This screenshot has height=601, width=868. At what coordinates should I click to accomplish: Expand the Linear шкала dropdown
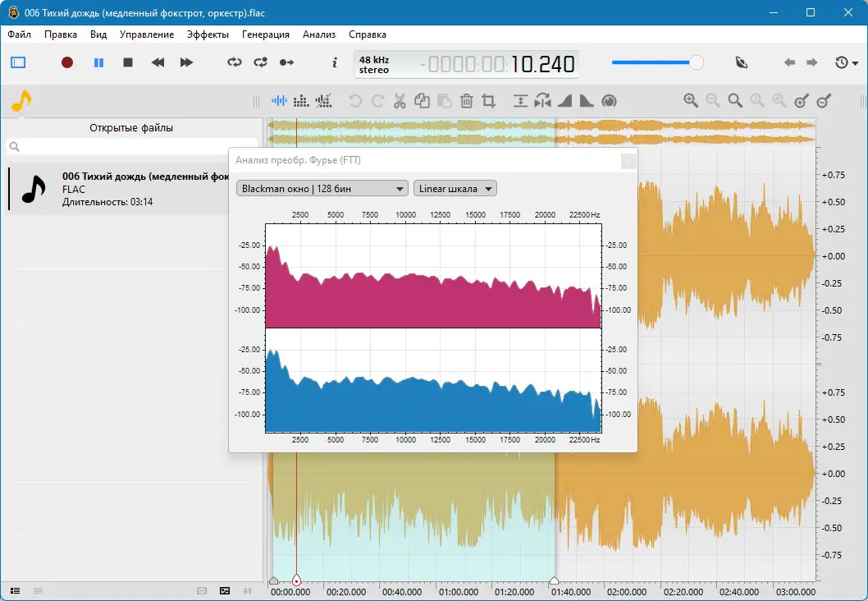[x=455, y=189]
